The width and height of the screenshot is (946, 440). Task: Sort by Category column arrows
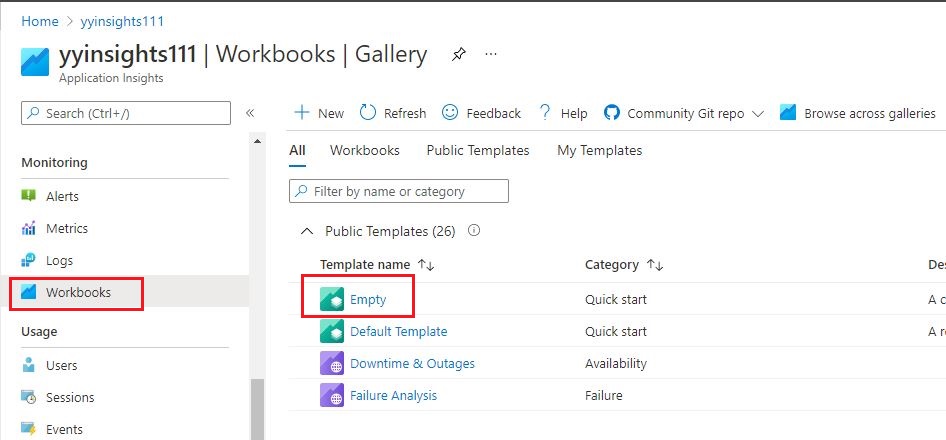coord(655,265)
